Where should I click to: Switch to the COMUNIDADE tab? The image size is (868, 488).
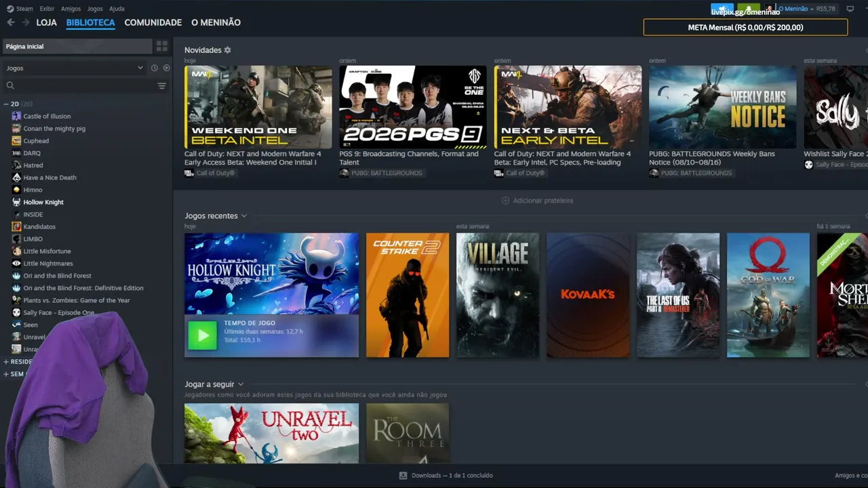[x=153, y=22]
